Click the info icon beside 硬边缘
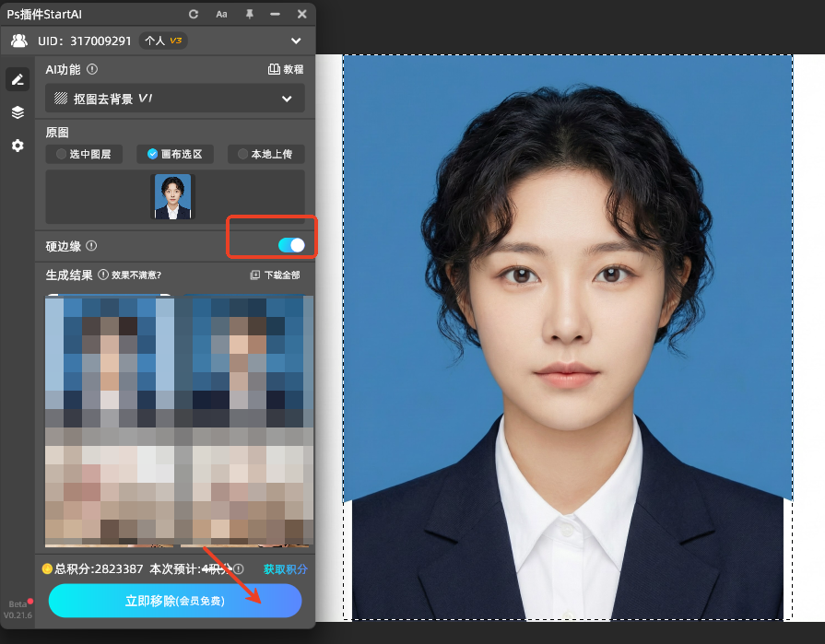 click(x=91, y=246)
